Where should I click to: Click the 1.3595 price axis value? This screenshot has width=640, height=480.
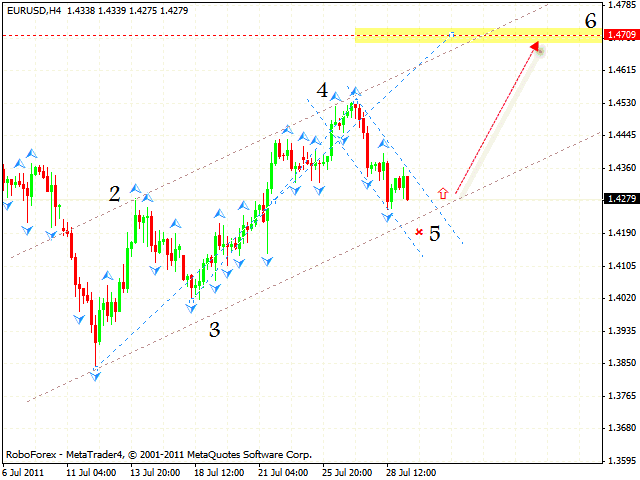(x=622, y=460)
